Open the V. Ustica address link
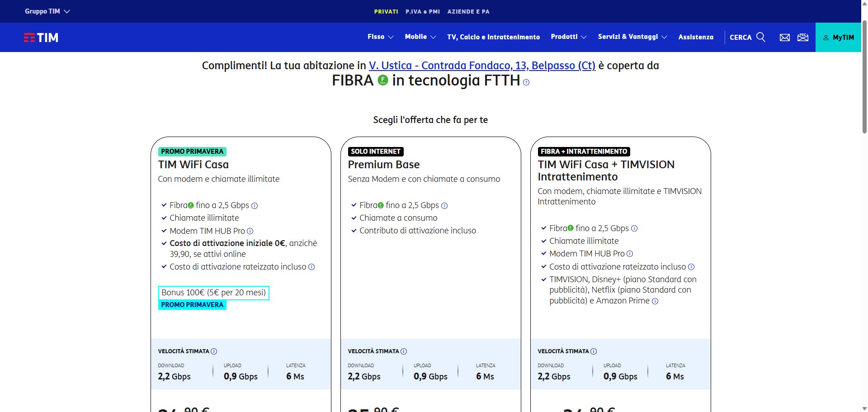This screenshot has width=868, height=412. click(x=482, y=66)
